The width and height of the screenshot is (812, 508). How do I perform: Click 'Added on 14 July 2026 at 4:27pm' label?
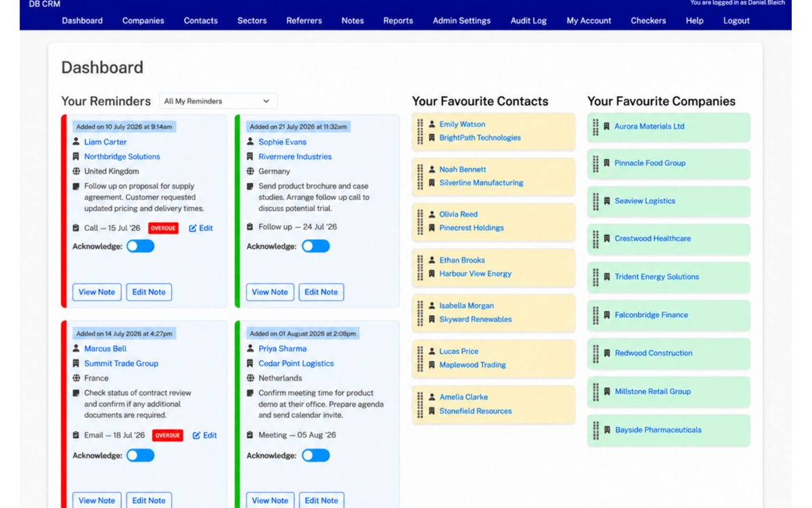pyautogui.click(x=125, y=333)
